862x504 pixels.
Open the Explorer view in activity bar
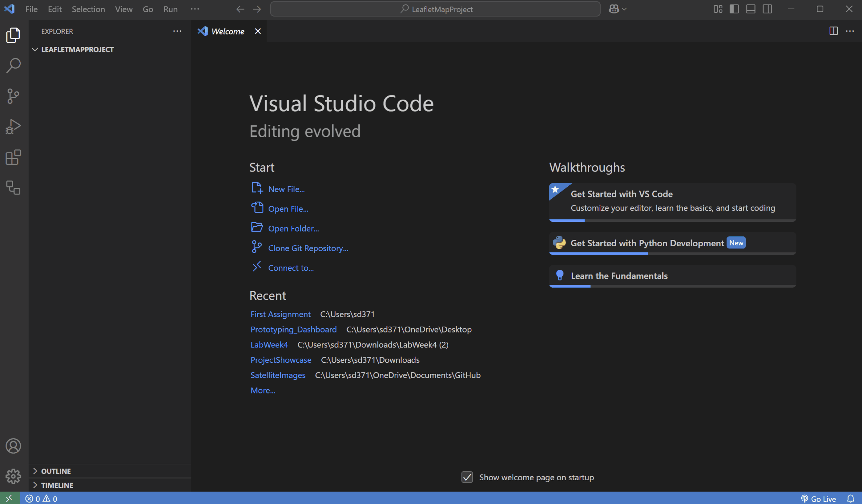tap(13, 35)
